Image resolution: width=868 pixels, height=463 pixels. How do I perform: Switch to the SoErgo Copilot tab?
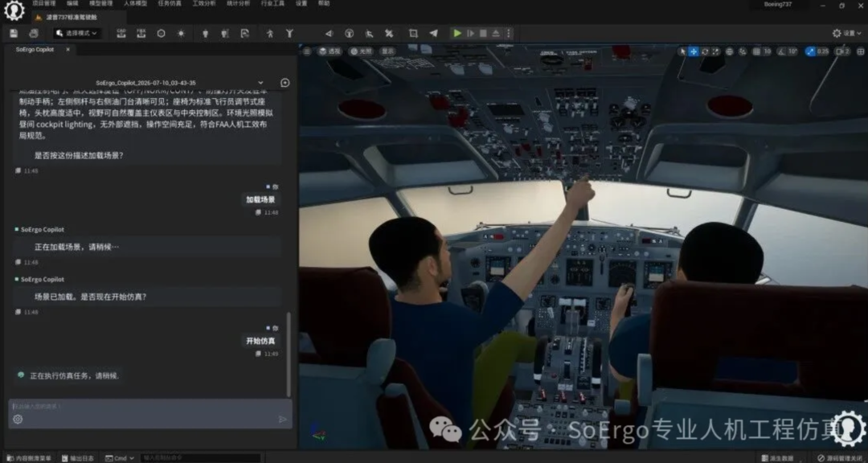pos(35,49)
